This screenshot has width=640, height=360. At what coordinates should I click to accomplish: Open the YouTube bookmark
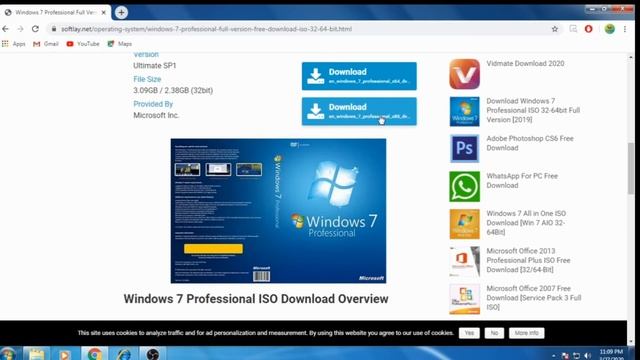pyautogui.click(x=83, y=44)
